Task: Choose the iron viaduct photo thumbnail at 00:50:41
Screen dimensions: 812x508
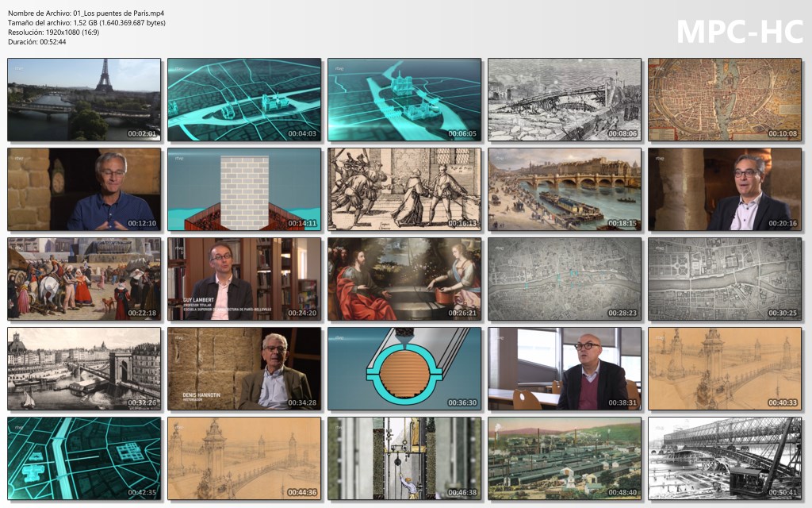Action: click(725, 458)
